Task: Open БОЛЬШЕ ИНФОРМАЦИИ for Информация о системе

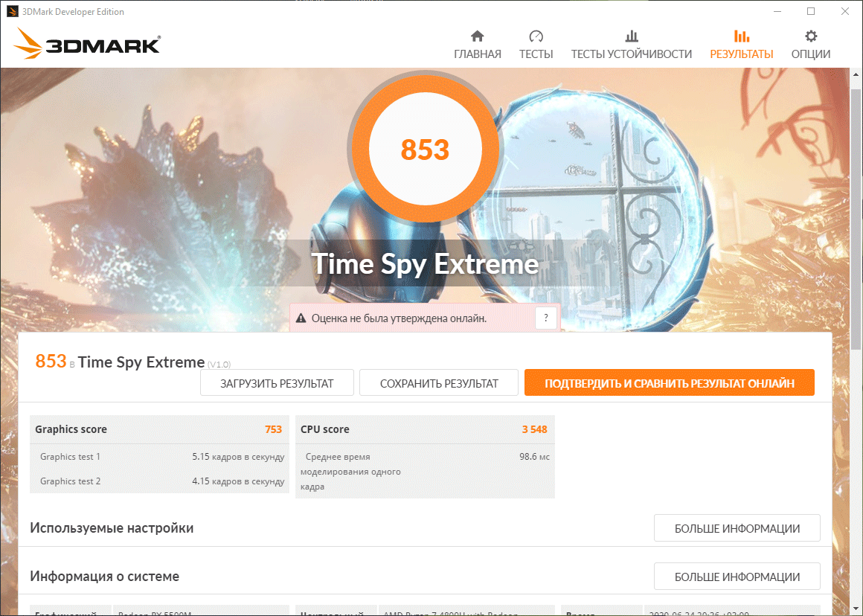Action: 737,577
